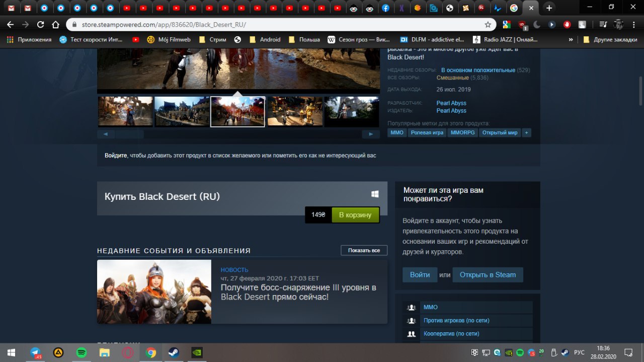Click the screenshot strip scrollbar handle

coord(130,134)
